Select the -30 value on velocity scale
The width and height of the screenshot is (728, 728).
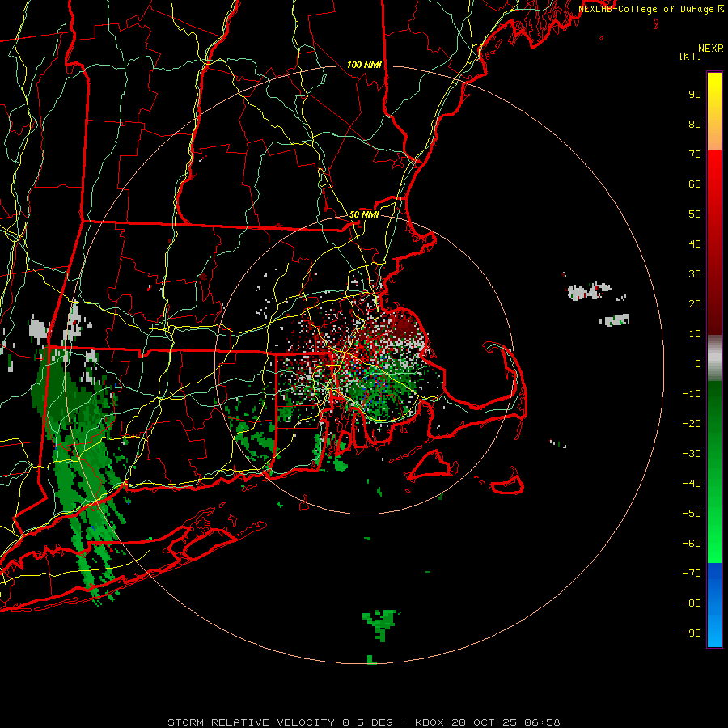tap(692, 454)
